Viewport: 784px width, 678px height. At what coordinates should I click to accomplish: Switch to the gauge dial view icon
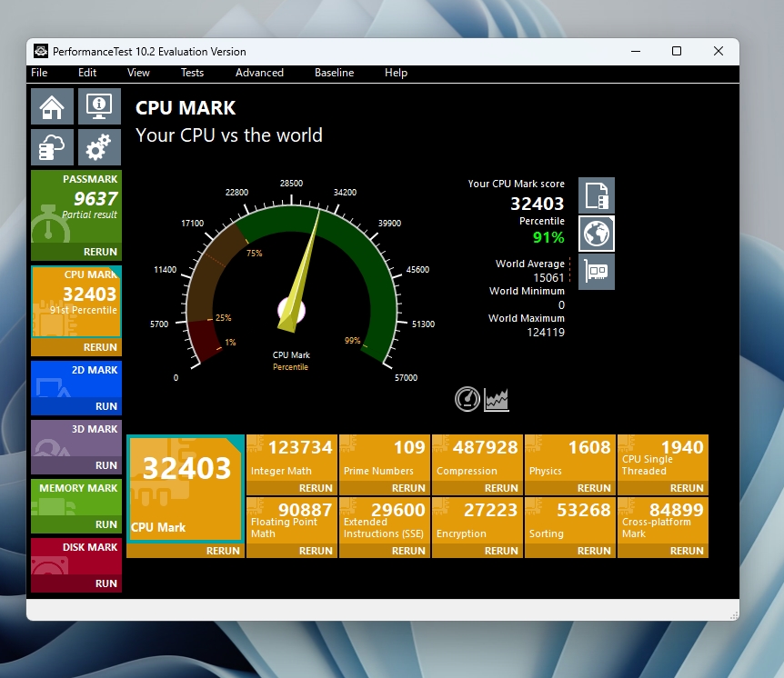click(467, 399)
